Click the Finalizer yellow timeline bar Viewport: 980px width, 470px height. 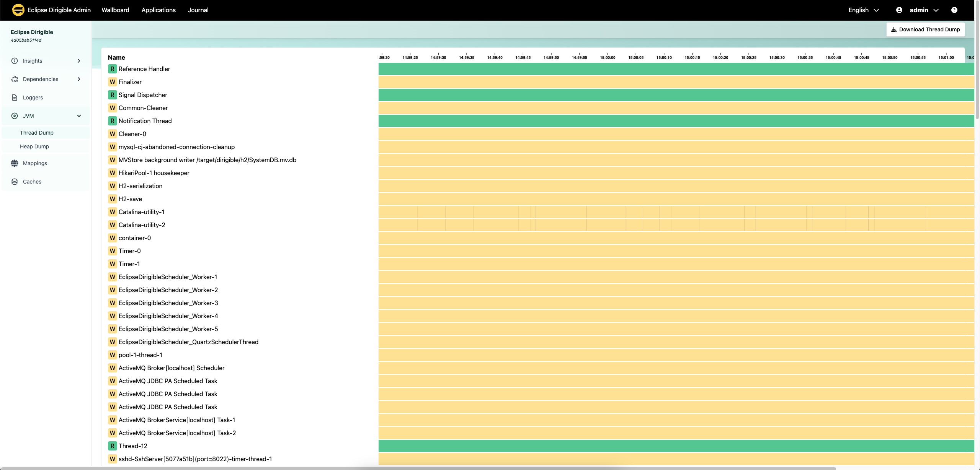pyautogui.click(x=676, y=82)
